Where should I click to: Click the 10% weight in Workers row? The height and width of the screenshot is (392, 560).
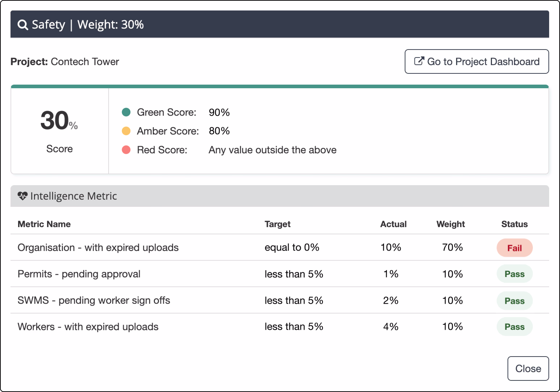click(452, 327)
